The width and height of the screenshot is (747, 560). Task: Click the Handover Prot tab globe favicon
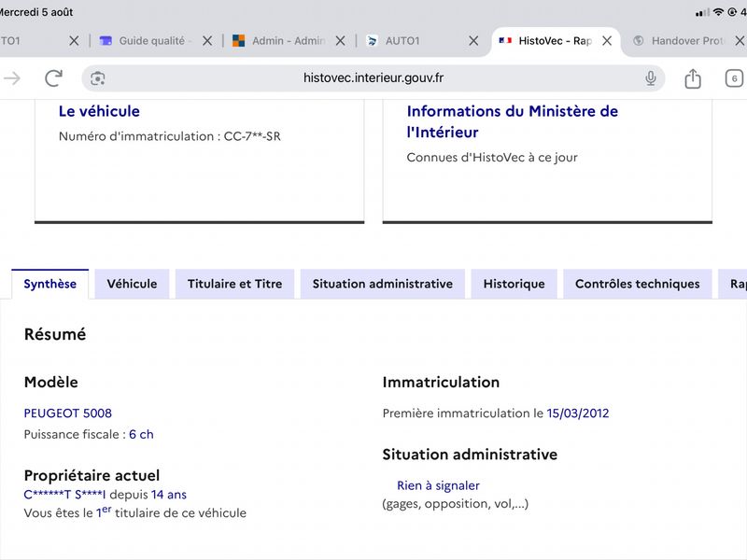click(639, 41)
